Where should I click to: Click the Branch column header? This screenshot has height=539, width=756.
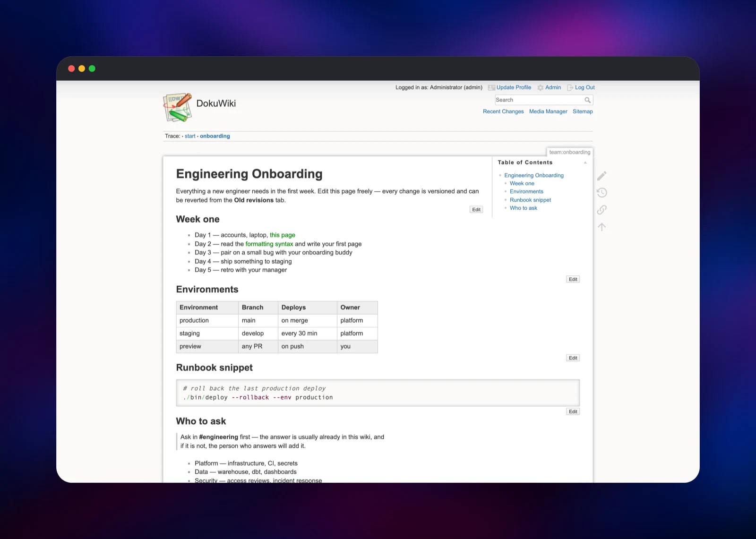258,308
